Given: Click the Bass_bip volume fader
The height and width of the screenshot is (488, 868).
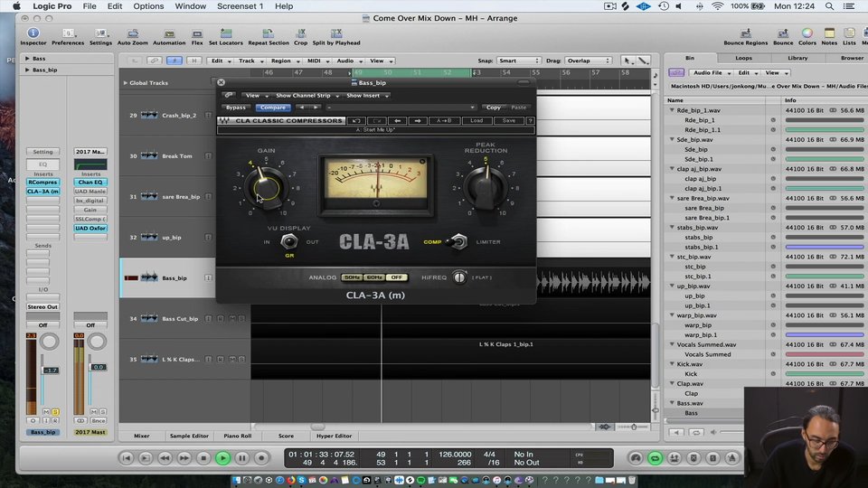Looking at the screenshot, I should click(x=51, y=371).
